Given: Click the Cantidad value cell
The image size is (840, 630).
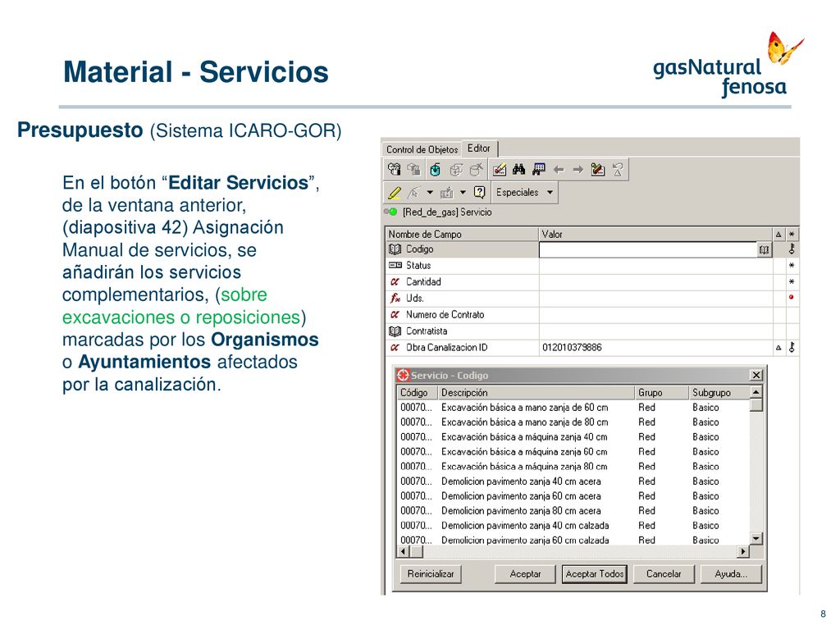Looking at the screenshot, I should click(x=655, y=282).
